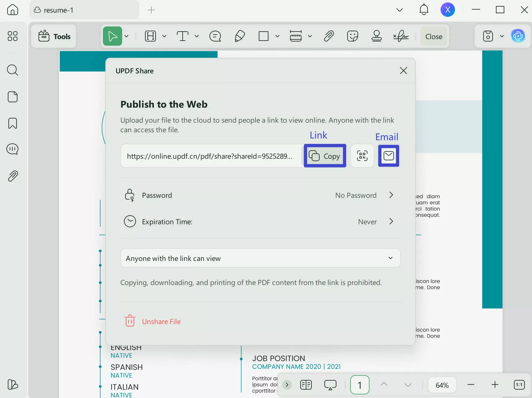Click 'COMPANY NAME 2020 | 2021' text
This screenshot has height=398, width=532.
click(296, 366)
